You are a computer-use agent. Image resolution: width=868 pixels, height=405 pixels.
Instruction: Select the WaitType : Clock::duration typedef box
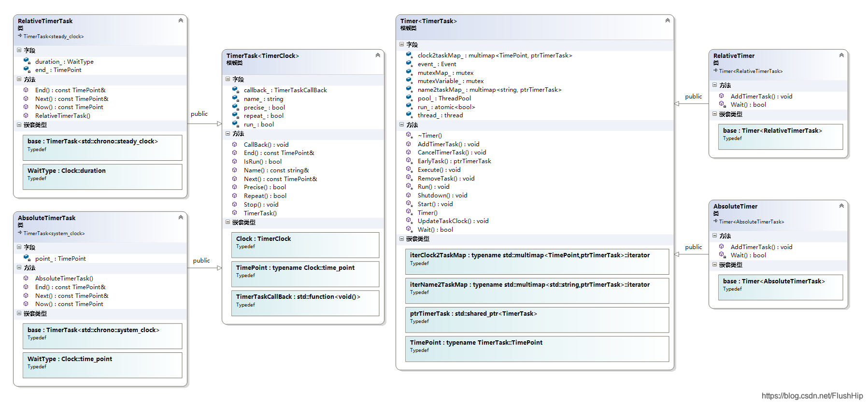click(x=102, y=177)
